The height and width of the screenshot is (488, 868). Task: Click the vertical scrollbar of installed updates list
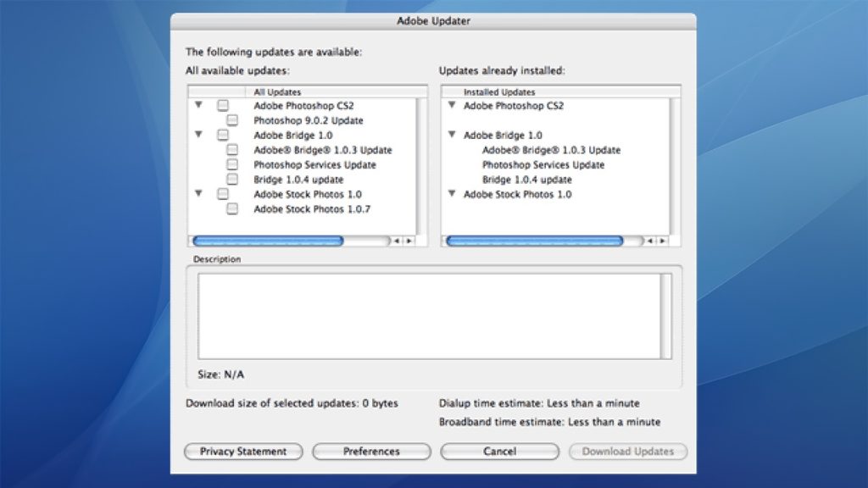[675, 166]
